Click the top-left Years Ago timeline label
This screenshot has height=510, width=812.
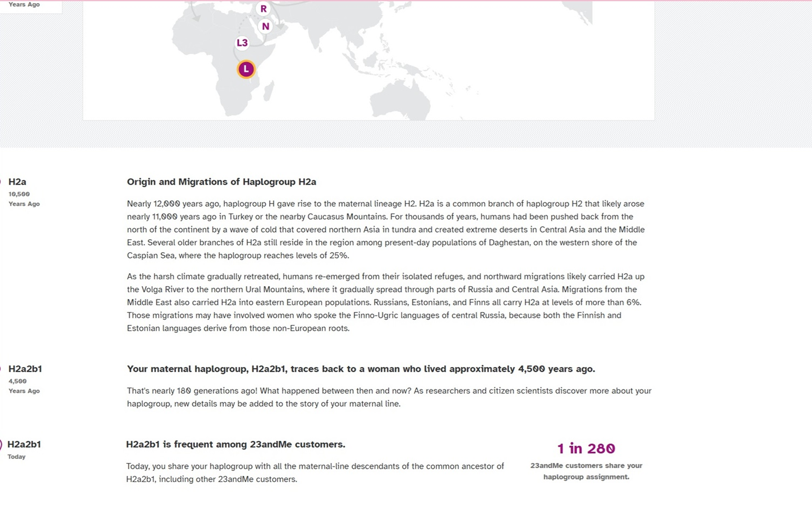(24, 4)
